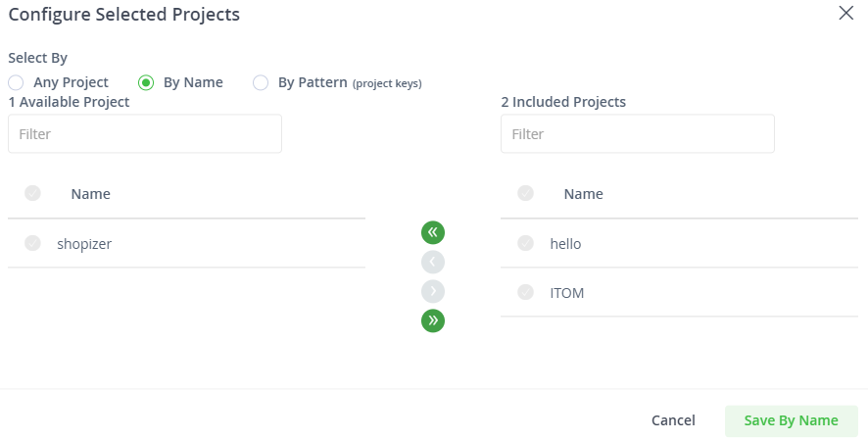Close the Configure Selected Projects dialog
This screenshot has height=441, width=868.
pyautogui.click(x=845, y=13)
